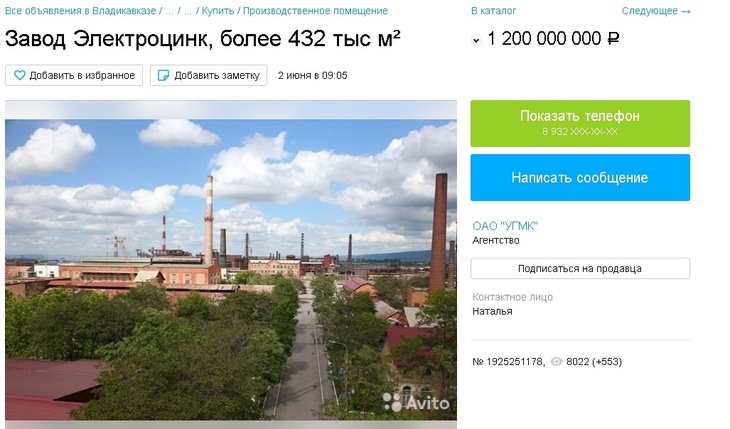This screenshot has width=730, height=429.
Task: Open the first collapsed breadcrumb ellipsis
Action: (x=168, y=11)
